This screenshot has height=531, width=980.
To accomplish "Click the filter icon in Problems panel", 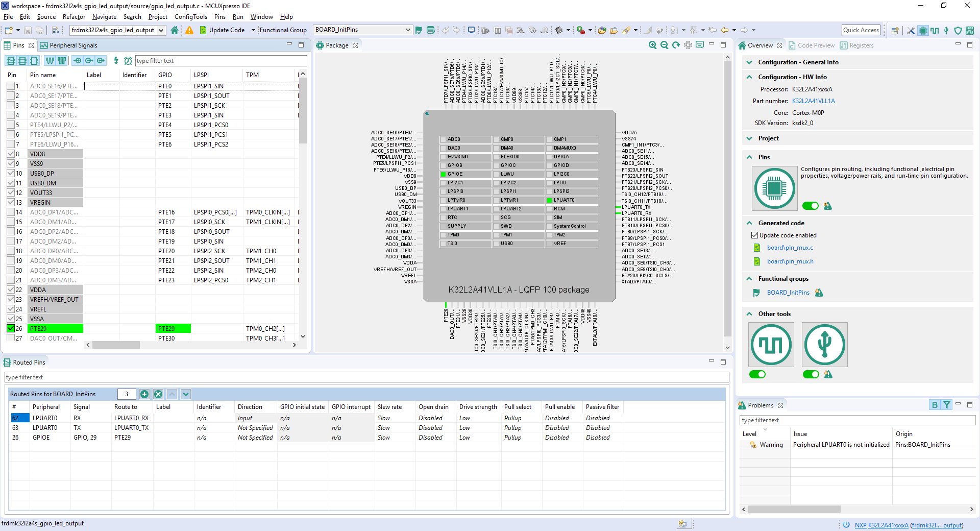I will tap(947, 405).
